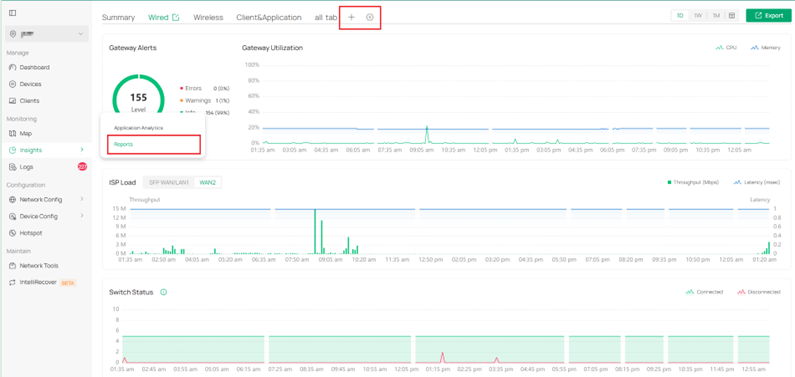This screenshot has width=795, height=377.
Task: Switch to the Wireless tab
Action: (x=208, y=17)
